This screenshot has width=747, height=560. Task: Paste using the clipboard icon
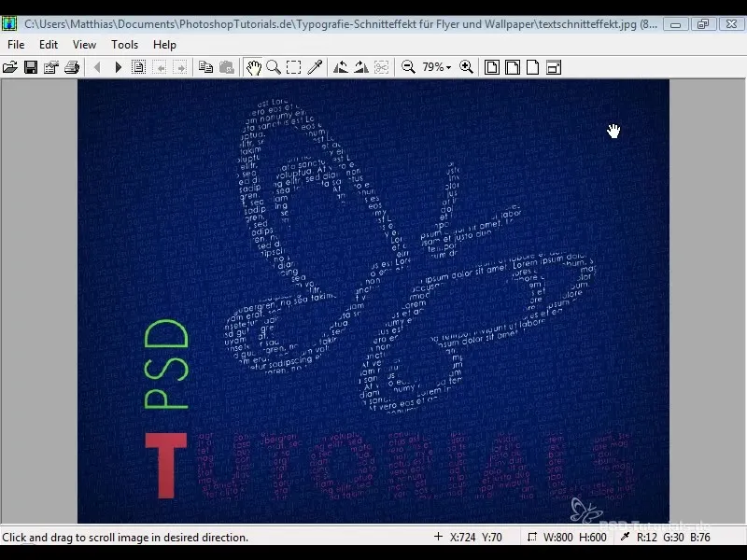pos(227,67)
